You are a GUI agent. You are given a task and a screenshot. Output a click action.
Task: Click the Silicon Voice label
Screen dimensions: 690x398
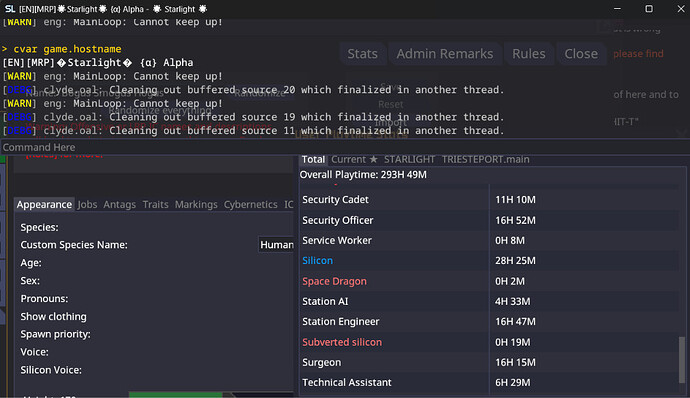(51, 370)
